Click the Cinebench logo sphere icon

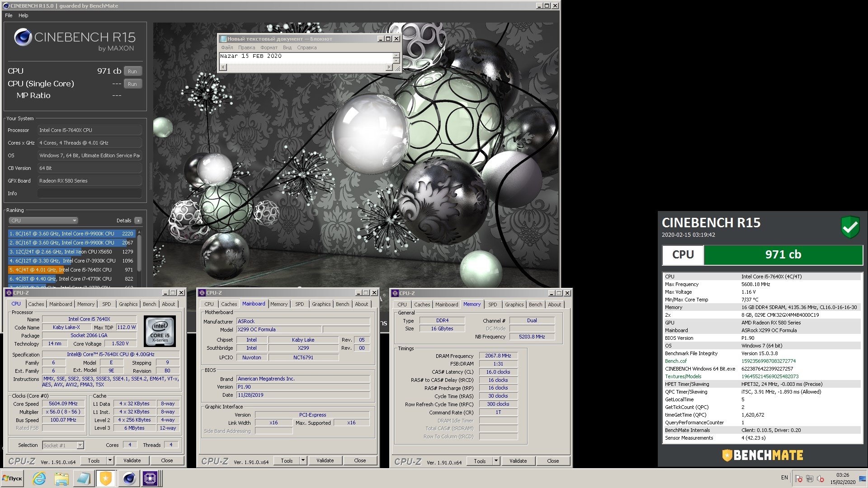point(23,37)
